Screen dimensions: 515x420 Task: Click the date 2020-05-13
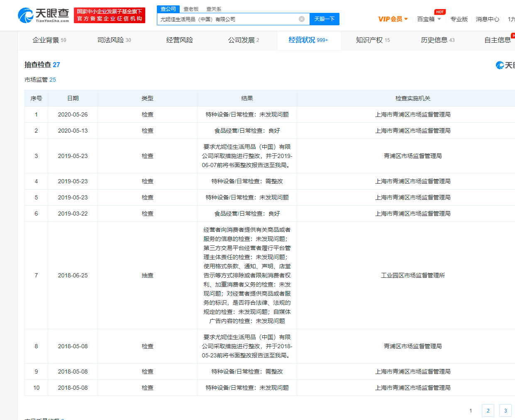[x=73, y=131]
